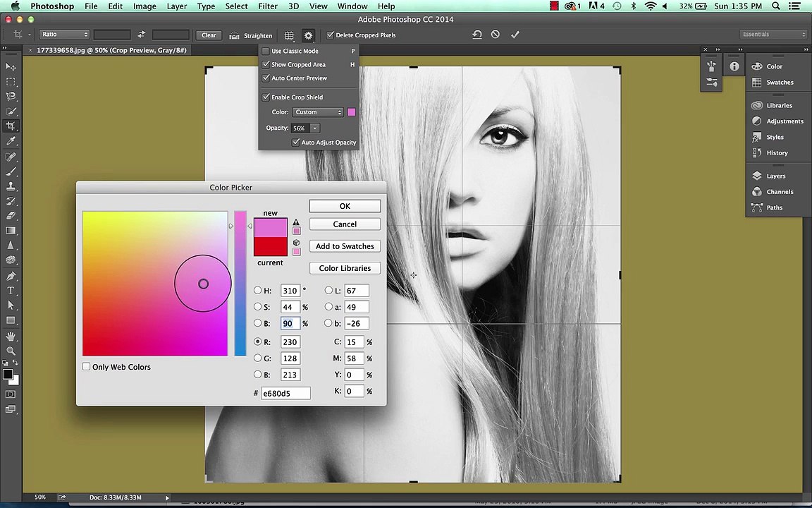
Task: Click the vertical hue slider strip
Action: [x=240, y=283]
